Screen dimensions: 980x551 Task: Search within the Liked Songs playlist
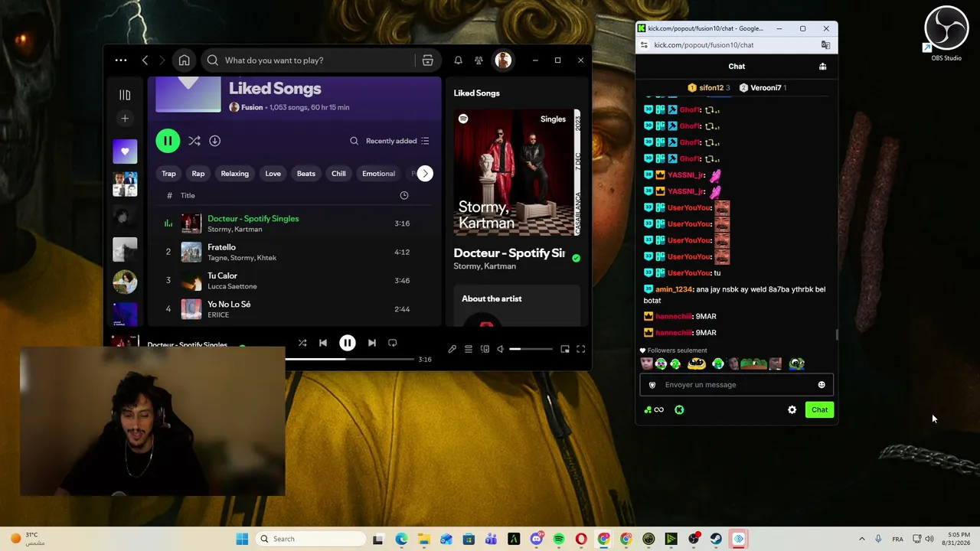tap(354, 141)
